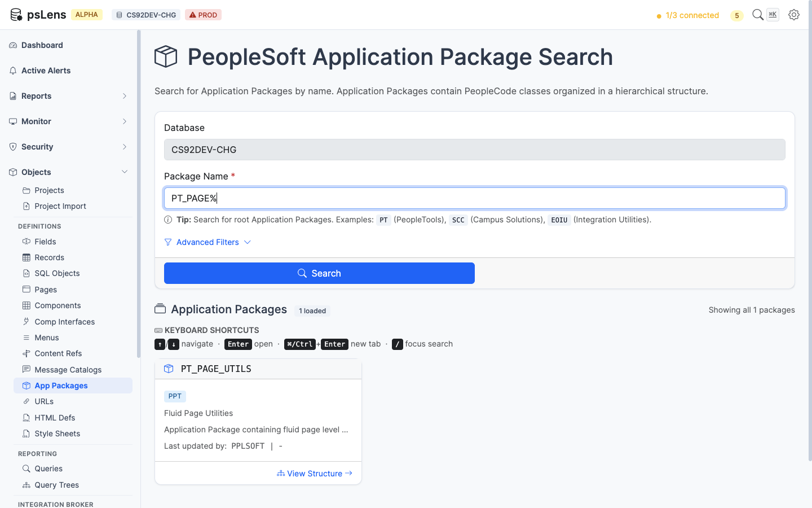Screen dimensions: 812x508
Task: Expand the Security sidebar section
Action: tap(69, 147)
